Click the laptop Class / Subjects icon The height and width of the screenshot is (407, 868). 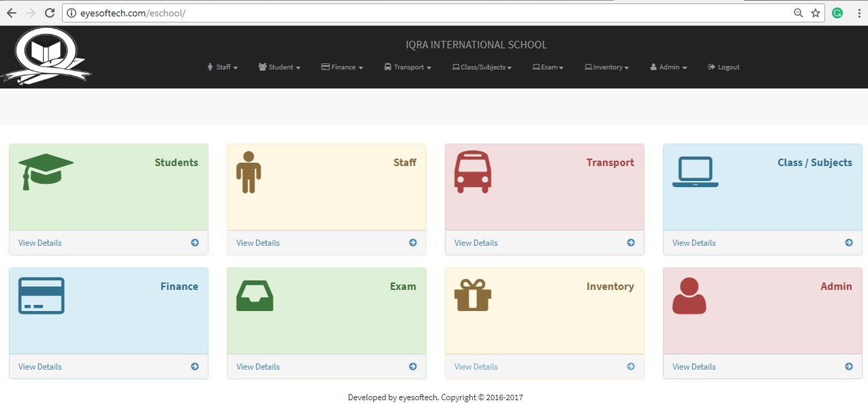click(696, 172)
